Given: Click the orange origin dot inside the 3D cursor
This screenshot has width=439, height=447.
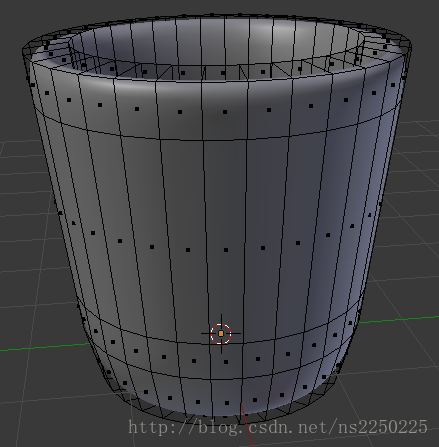Looking at the screenshot, I should [221, 333].
